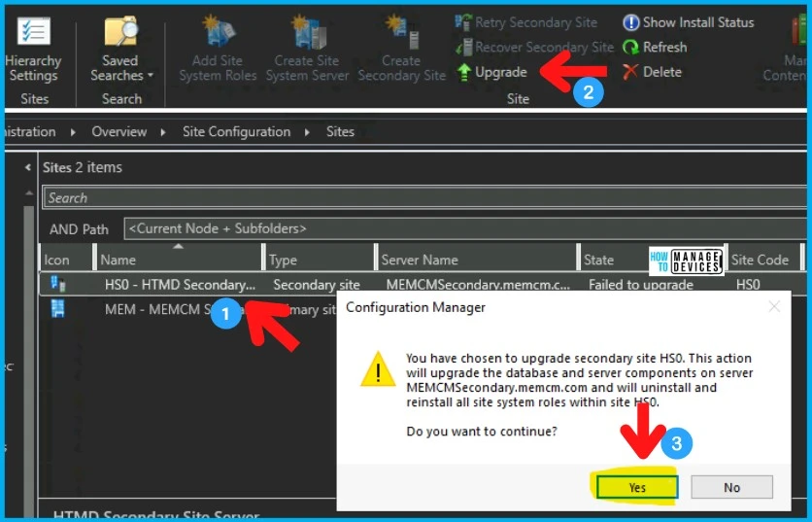
Task: Click inside the Search field
Action: (x=424, y=197)
